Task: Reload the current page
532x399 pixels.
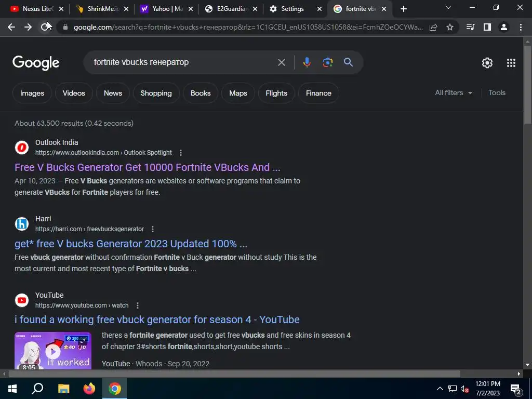Action: tap(45, 27)
